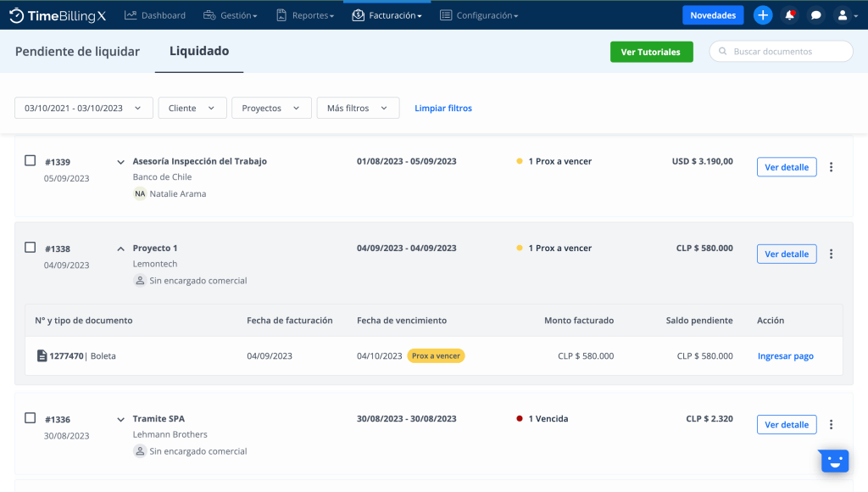868x492 pixels.
Task: Click the yellow status dot for #1339
Action: tap(520, 161)
